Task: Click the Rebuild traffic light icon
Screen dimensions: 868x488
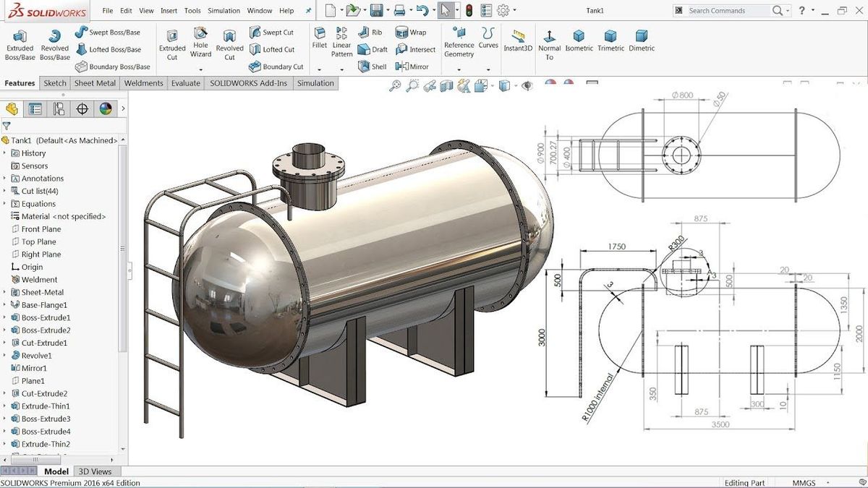Action: (x=468, y=11)
